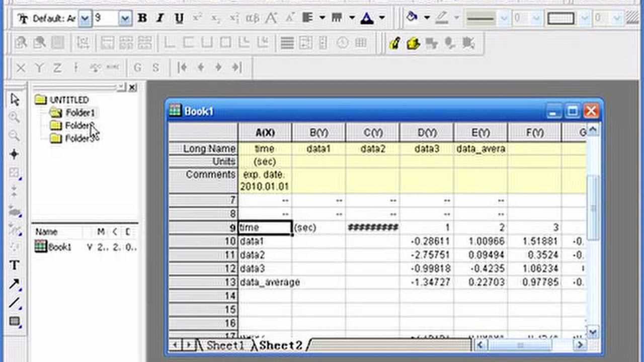This screenshot has width=644, height=362.
Task: Toggle italic text formatting
Action: pos(160,19)
